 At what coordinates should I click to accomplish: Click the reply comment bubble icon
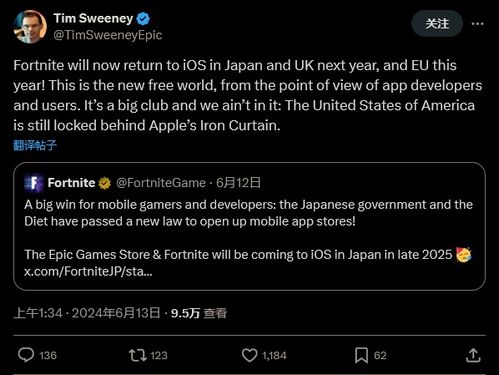click(x=26, y=355)
